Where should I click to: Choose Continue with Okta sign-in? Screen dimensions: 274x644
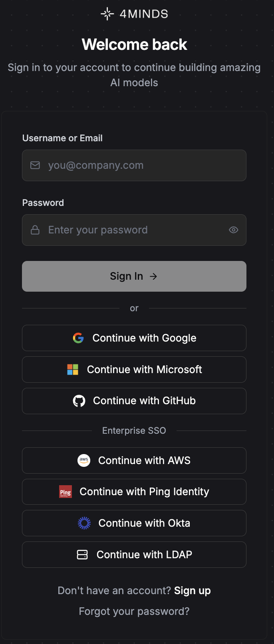pyautogui.click(x=134, y=523)
